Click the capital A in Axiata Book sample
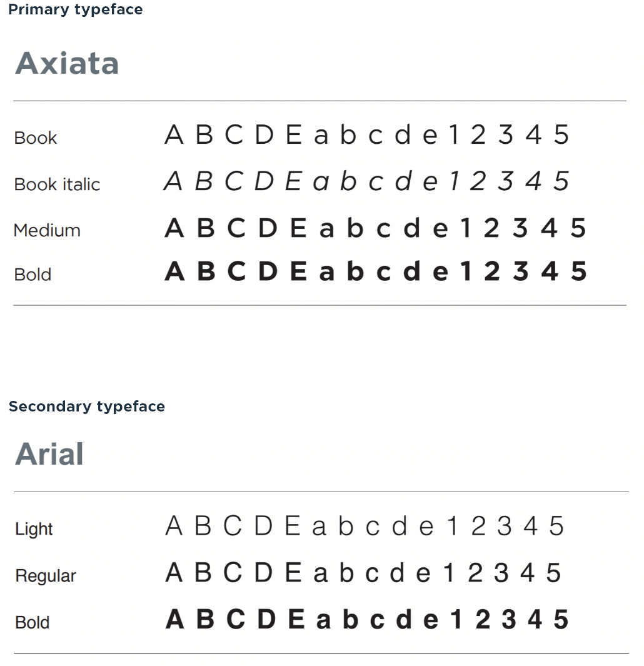The width and height of the screenshot is (644, 666). pos(174,135)
